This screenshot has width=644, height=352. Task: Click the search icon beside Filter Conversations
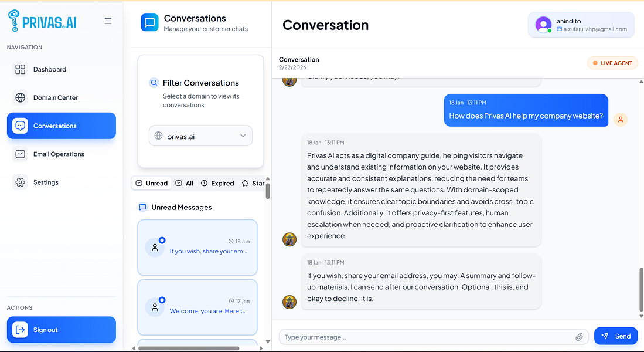pyautogui.click(x=154, y=83)
